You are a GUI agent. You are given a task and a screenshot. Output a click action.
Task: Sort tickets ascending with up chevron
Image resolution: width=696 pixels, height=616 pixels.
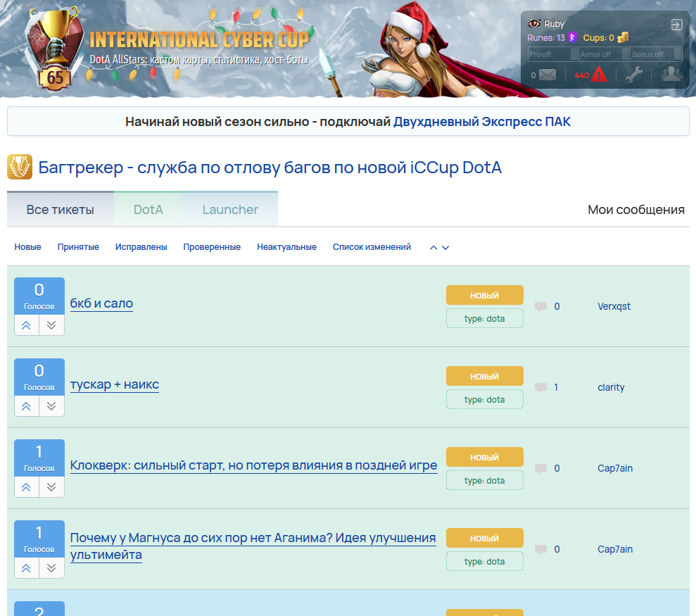(434, 247)
